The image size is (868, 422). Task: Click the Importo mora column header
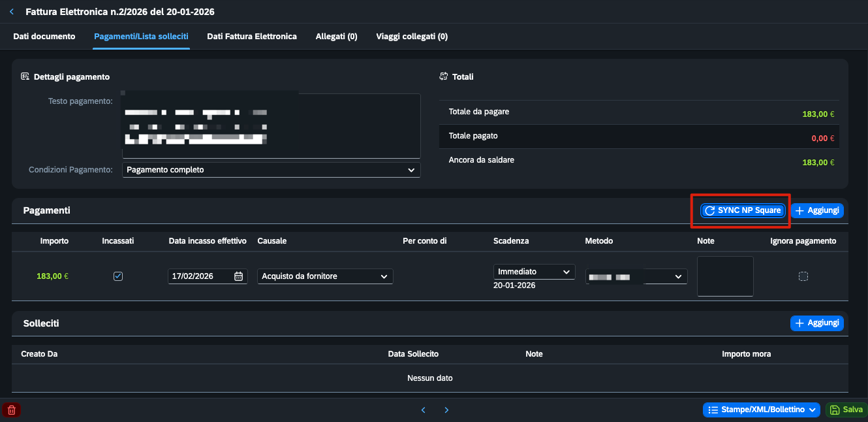pos(747,354)
